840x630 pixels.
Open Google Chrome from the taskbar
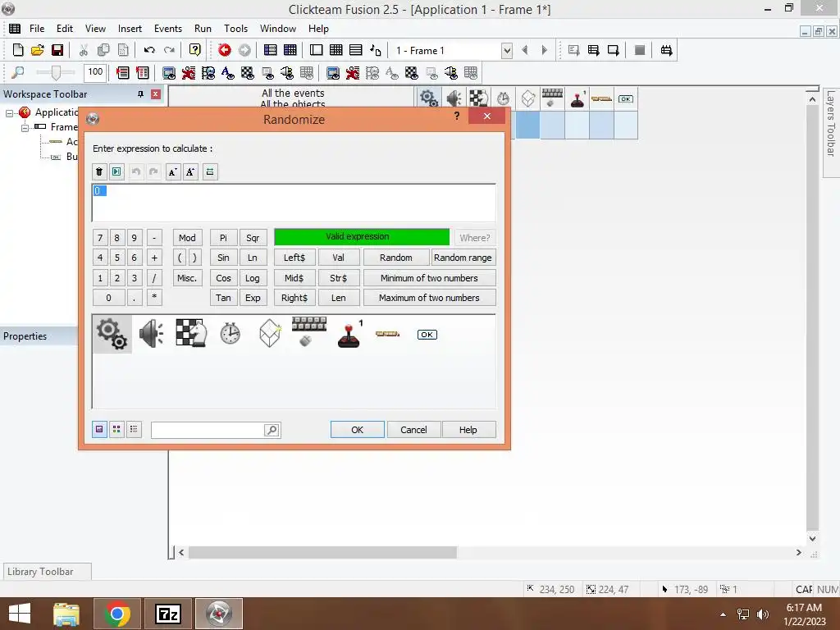117,614
